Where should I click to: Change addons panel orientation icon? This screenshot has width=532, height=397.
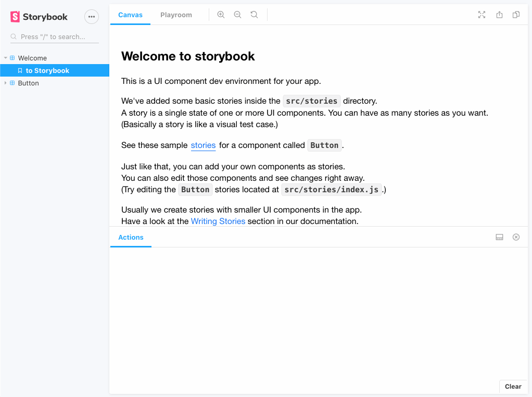pyautogui.click(x=499, y=237)
